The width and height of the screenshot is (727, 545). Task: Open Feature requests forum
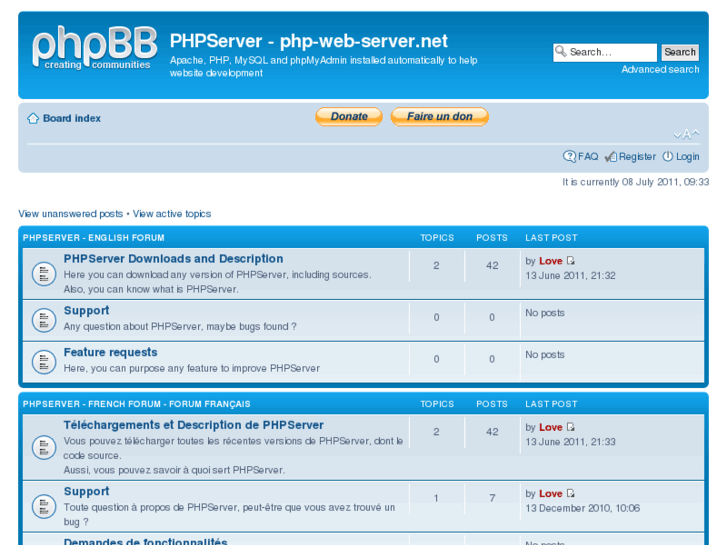[x=110, y=353]
